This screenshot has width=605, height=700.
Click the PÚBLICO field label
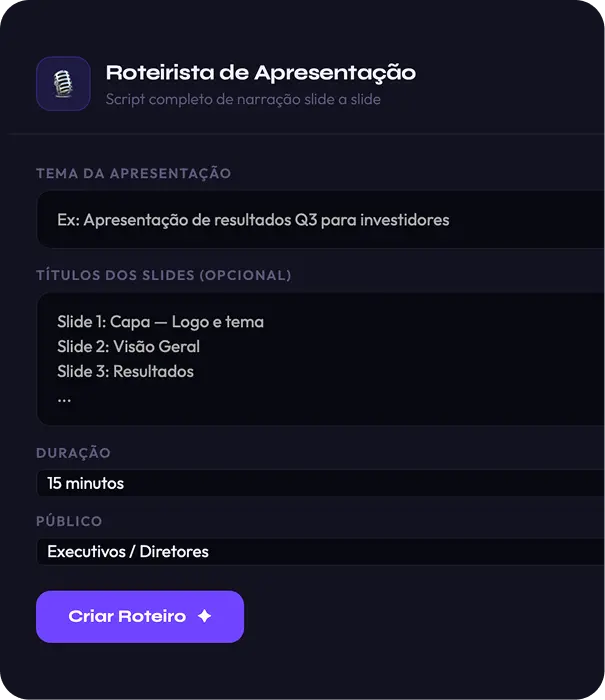[x=69, y=521]
